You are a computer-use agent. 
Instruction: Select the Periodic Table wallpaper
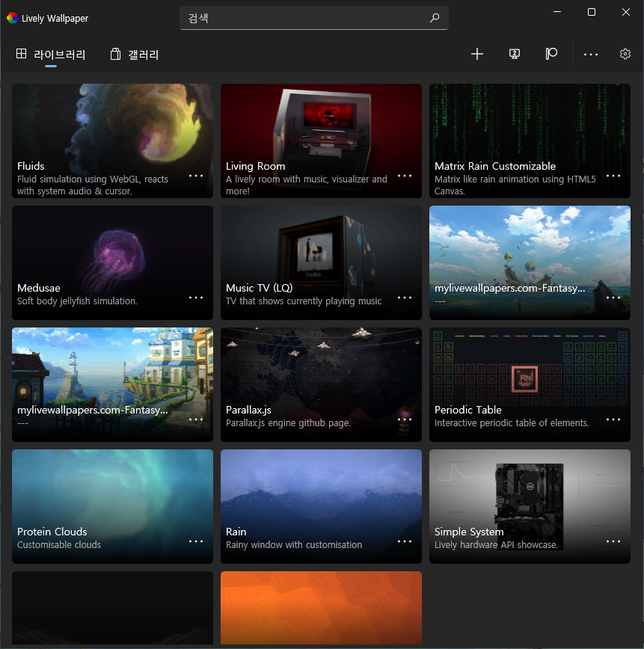coord(530,384)
